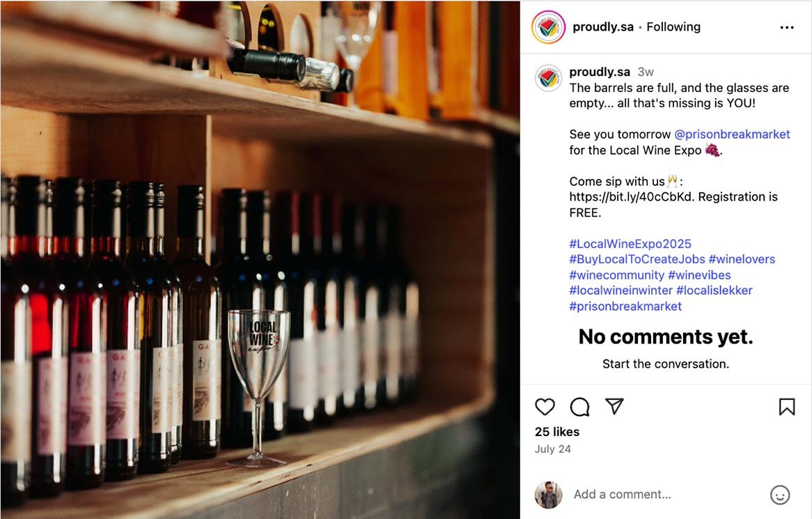The image size is (812, 519).
Task: Open the #localislekker hashtag
Action: point(714,291)
